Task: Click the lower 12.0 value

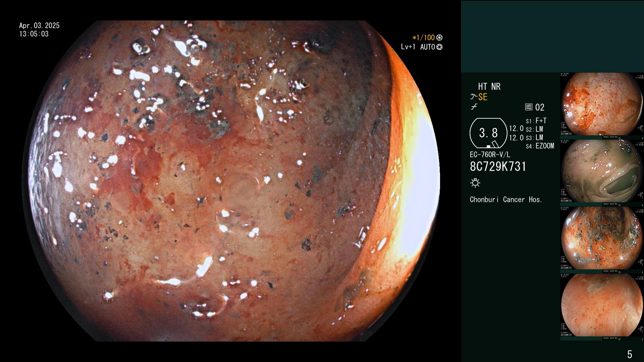Action: point(516,138)
